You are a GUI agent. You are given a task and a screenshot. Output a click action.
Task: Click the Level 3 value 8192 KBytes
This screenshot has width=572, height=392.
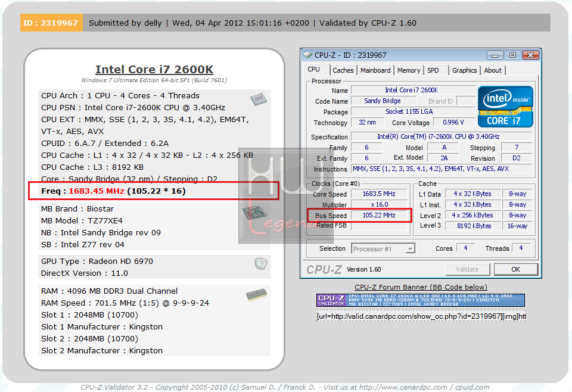(472, 226)
